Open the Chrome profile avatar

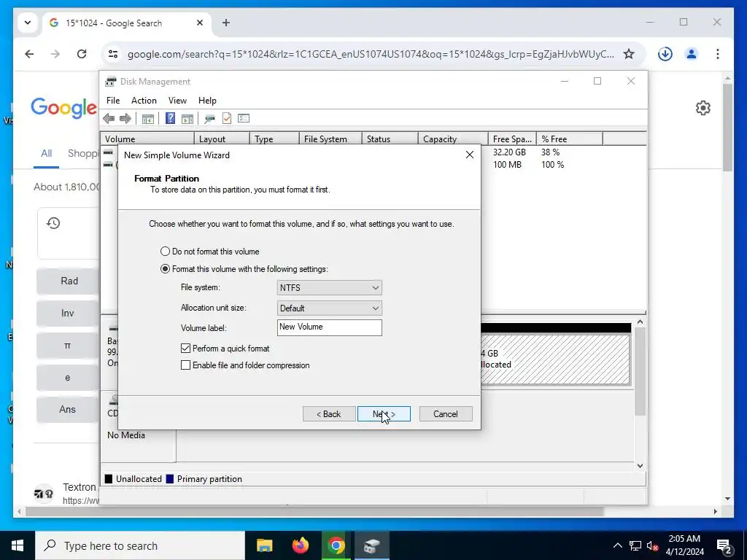692,54
